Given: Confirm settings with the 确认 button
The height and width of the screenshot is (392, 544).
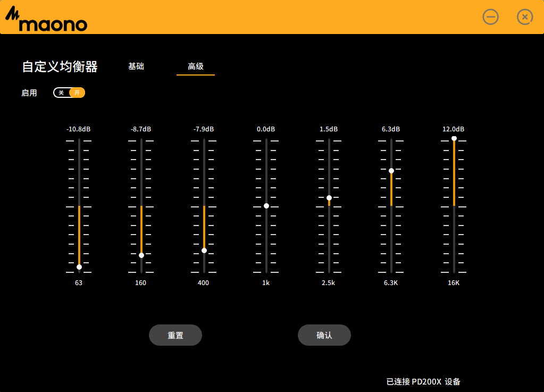Looking at the screenshot, I should 324,335.
